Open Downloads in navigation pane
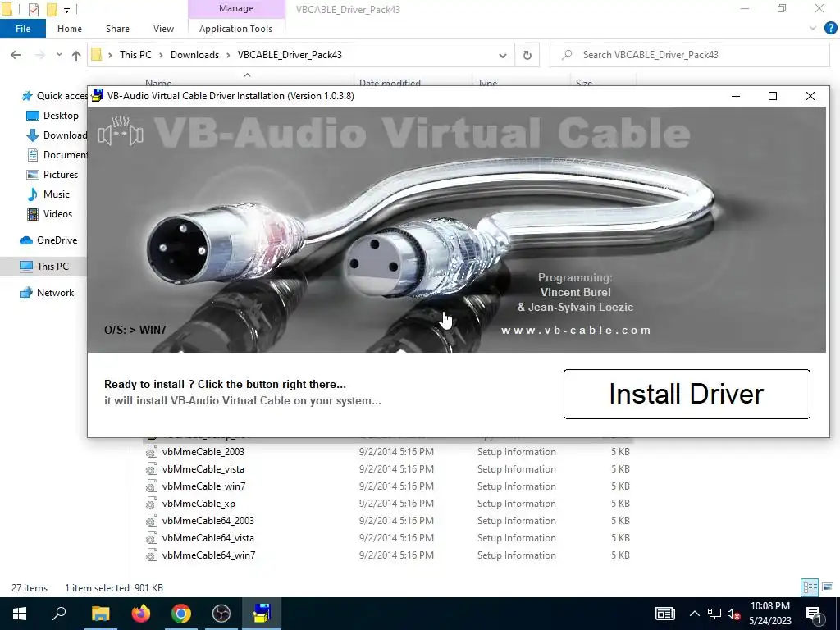This screenshot has width=840, height=630. click(57, 135)
